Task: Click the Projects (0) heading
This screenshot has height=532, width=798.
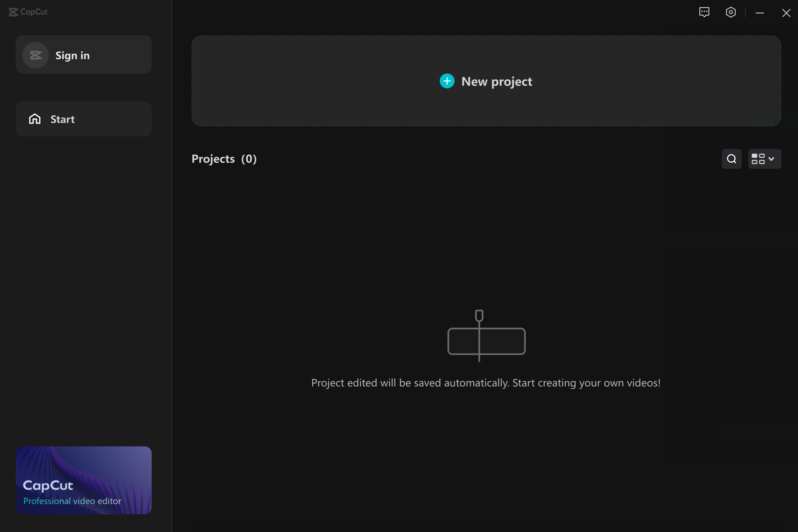Action: (x=224, y=159)
